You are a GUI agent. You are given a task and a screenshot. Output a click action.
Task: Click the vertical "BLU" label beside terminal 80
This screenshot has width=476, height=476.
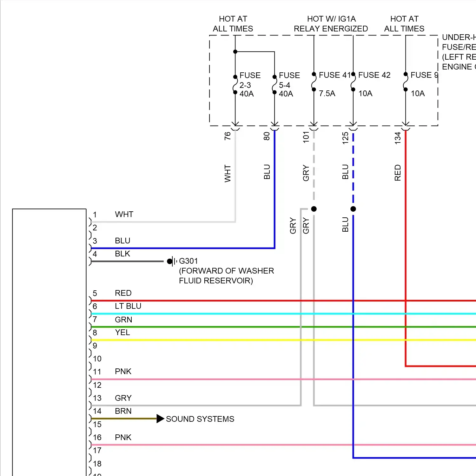coord(267,172)
